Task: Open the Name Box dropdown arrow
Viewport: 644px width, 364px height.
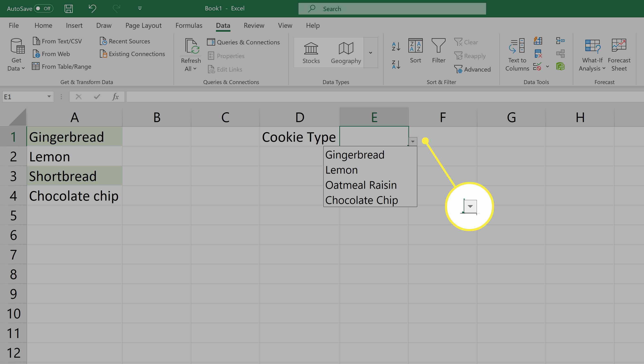Action: pos(49,97)
